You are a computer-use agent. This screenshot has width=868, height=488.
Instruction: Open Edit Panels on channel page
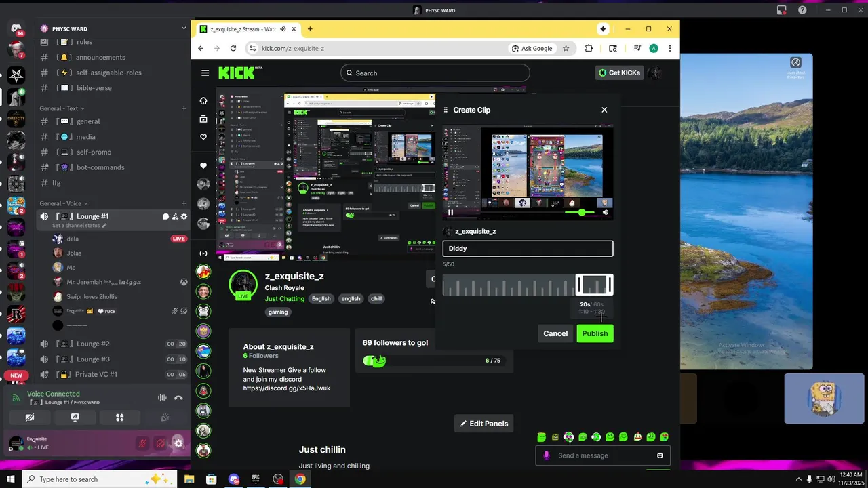coord(484,424)
